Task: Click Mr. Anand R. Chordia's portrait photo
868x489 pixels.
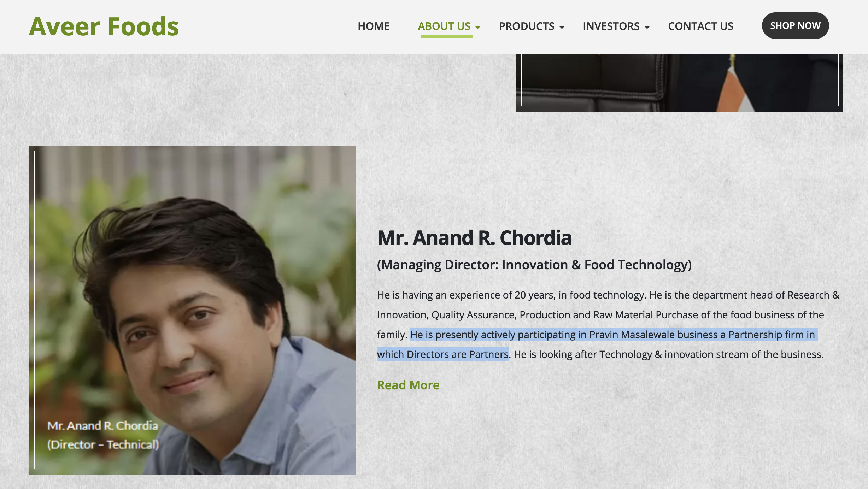Action: (192, 310)
